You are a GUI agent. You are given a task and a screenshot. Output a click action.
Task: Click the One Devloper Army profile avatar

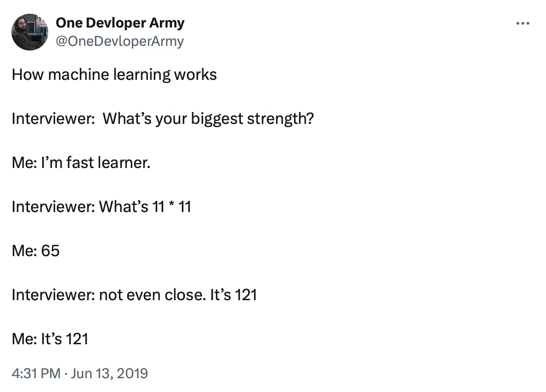[30, 32]
